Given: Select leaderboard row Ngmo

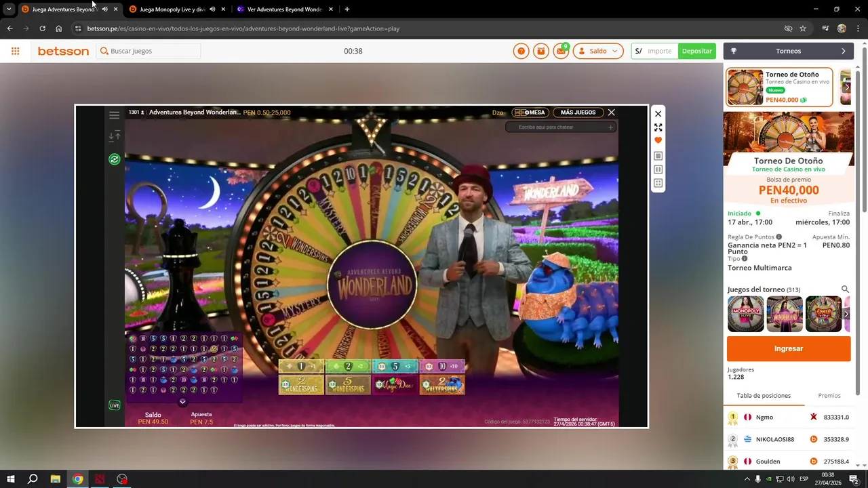Looking at the screenshot, I should [789, 417].
